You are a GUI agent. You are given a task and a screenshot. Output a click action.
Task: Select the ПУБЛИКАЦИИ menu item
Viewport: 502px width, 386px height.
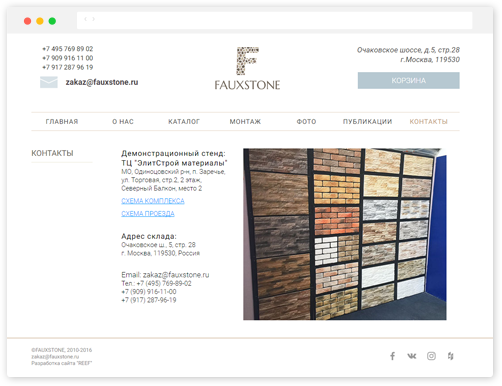[x=367, y=122]
